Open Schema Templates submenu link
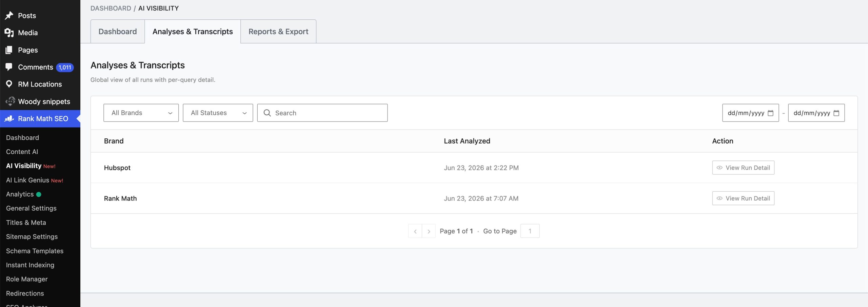868x307 pixels. click(35, 251)
